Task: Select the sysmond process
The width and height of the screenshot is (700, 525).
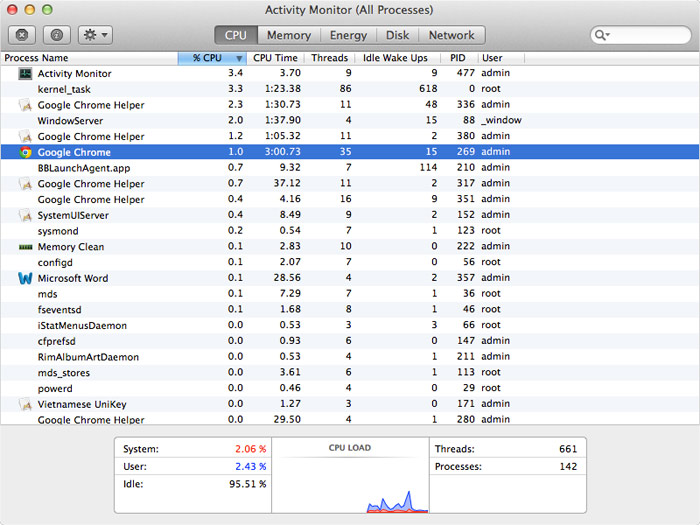Action: pyautogui.click(x=350, y=231)
